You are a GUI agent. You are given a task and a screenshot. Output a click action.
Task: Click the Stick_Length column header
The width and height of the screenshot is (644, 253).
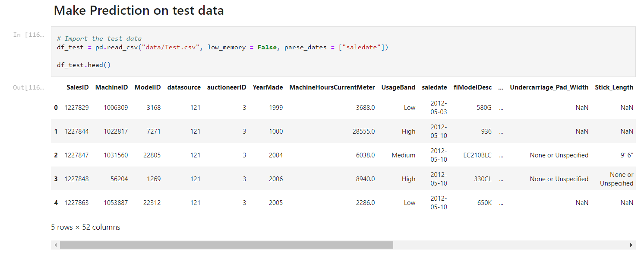tap(614, 87)
